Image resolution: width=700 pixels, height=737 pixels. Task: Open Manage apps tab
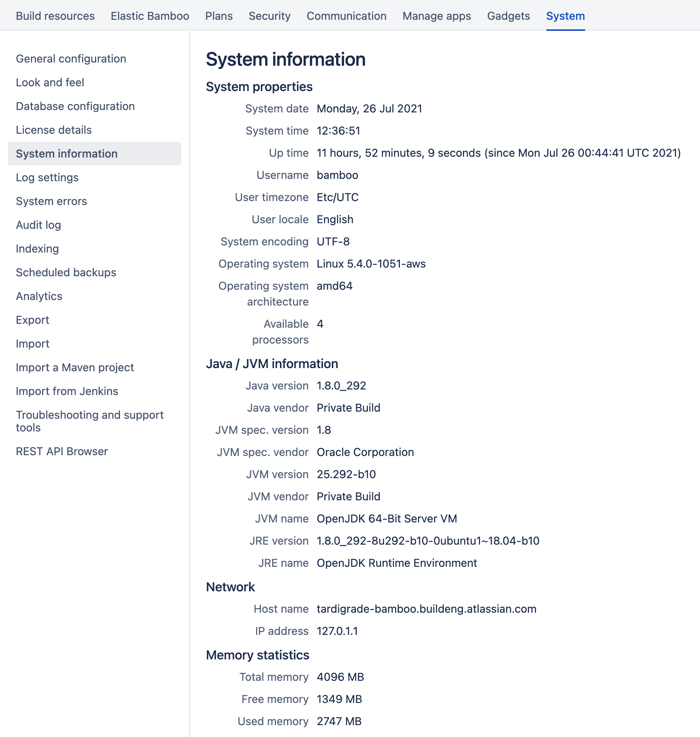[437, 16]
